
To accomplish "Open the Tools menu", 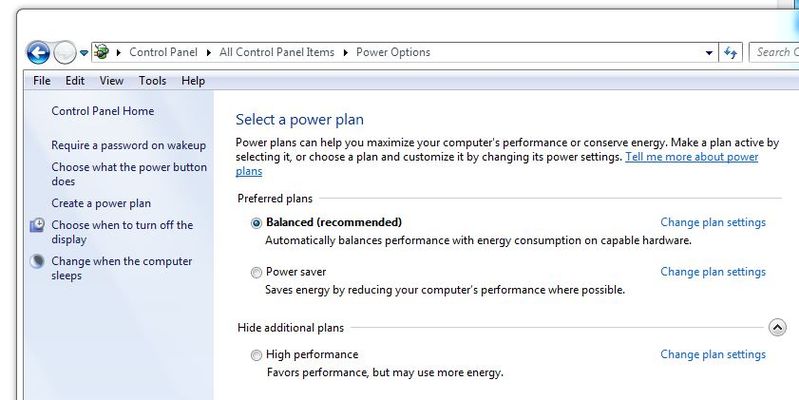I will pos(152,81).
